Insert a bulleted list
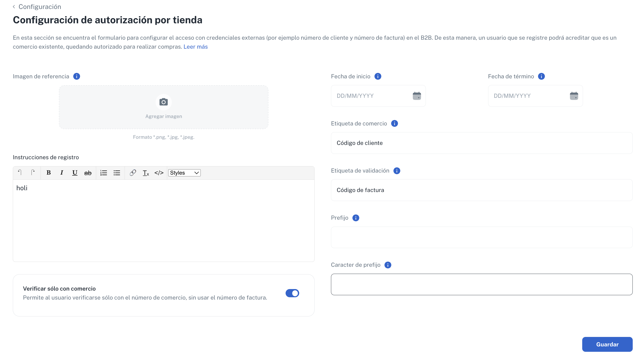 (117, 173)
